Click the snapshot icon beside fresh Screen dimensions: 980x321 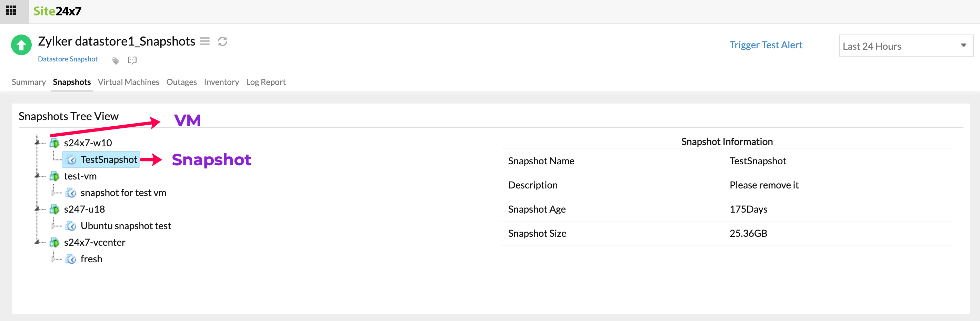(x=71, y=259)
